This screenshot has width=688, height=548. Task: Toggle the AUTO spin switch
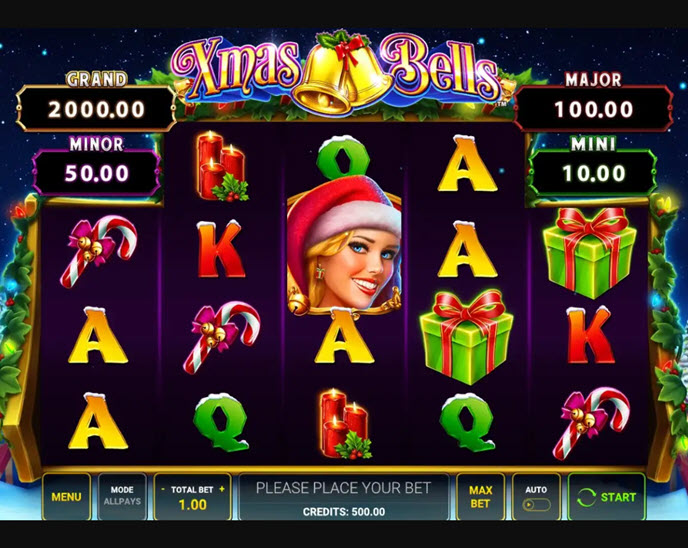click(536, 505)
